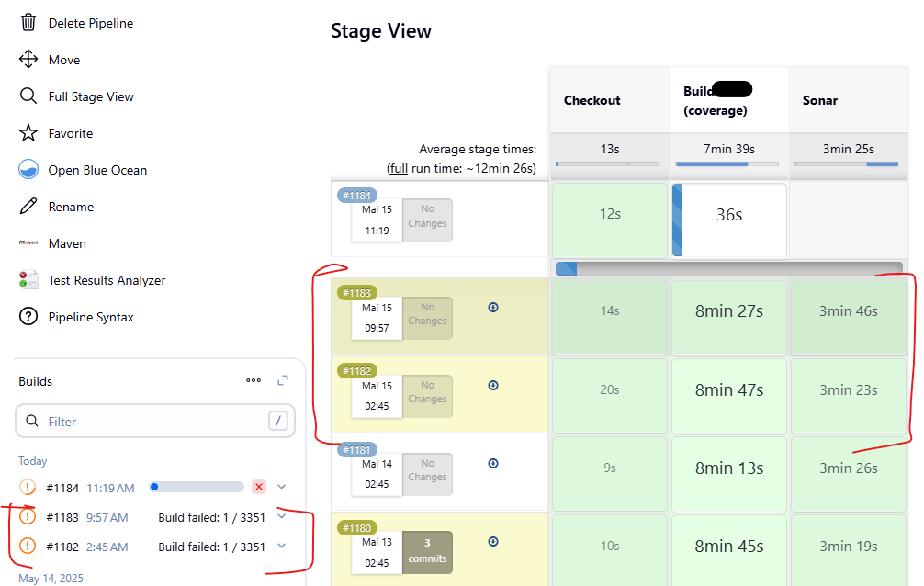The height and width of the screenshot is (586, 924).
Task: Click the #1180 build badge in Stage View
Action: [x=356, y=527]
